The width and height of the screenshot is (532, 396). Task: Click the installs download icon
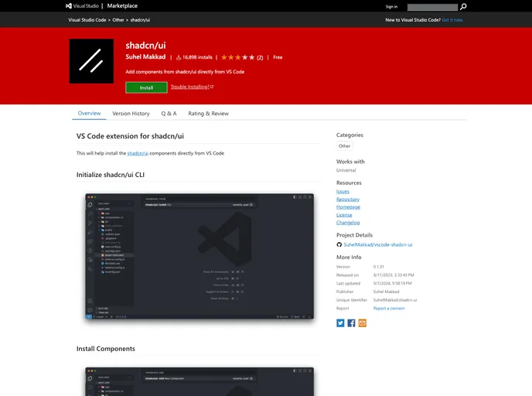tap(179, 57)
